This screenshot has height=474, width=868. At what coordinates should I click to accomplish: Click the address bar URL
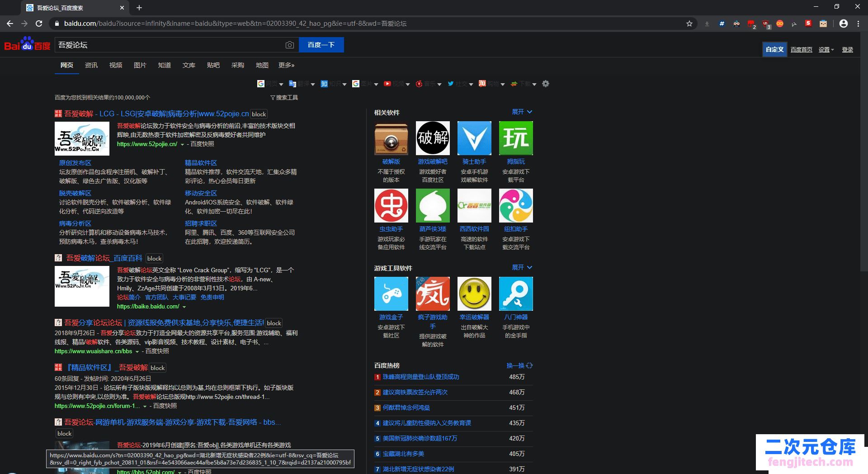[235, 24]
